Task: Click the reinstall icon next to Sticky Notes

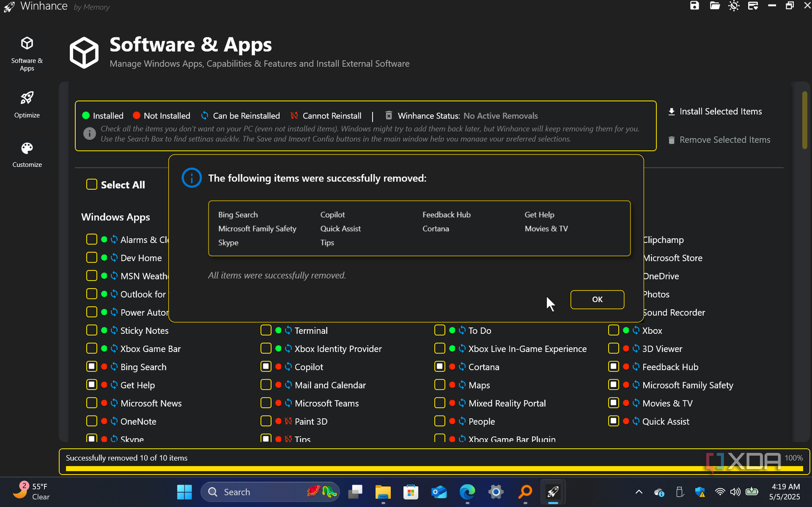Action: (x=114, y=330)
